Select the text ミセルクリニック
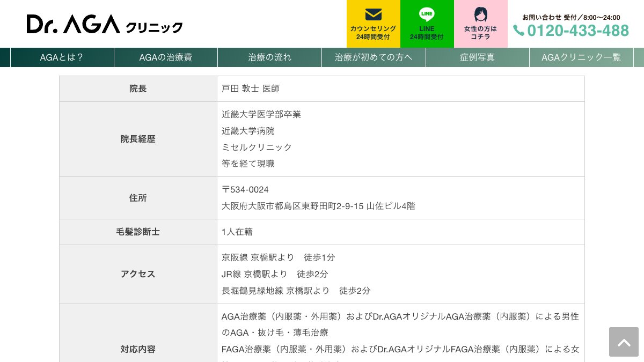The image size is (644, 362). click(257, 147)
